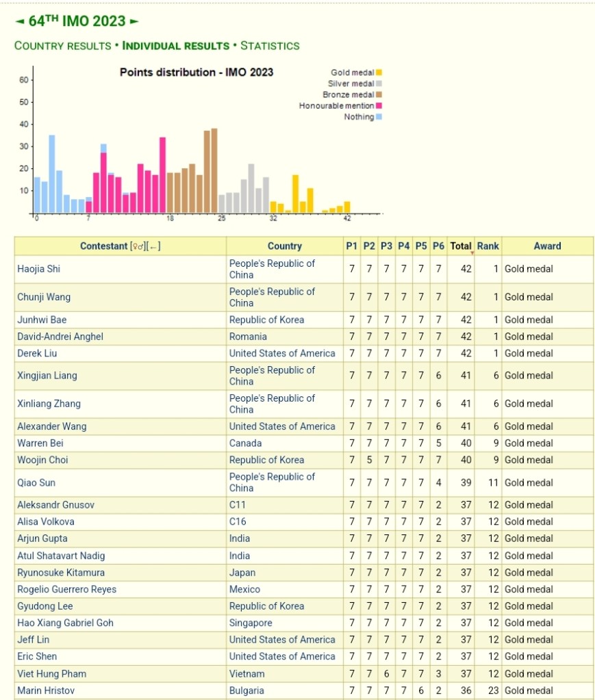Viewport: 595px width, 700px height.
Task: Click the tallest brown bar in the chart
Action: point(214,171)
